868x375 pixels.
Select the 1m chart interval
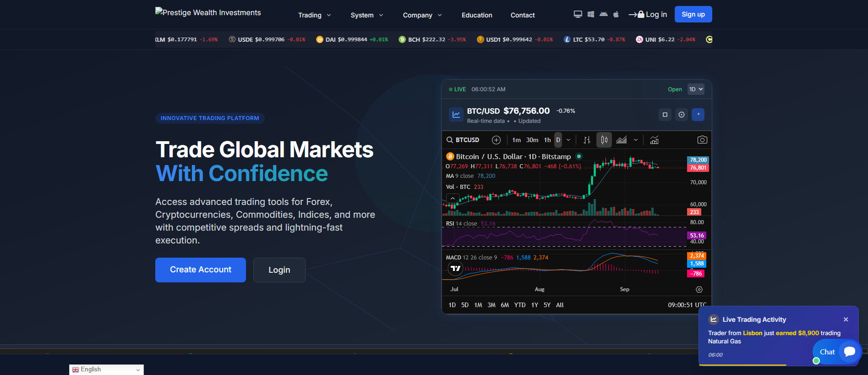[516, 140]
